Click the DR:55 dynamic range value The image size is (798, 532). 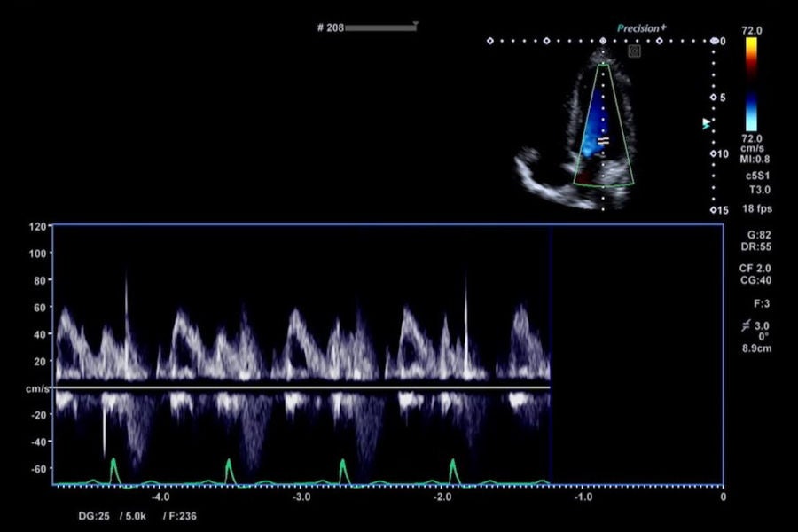click(x=755, y=246)
